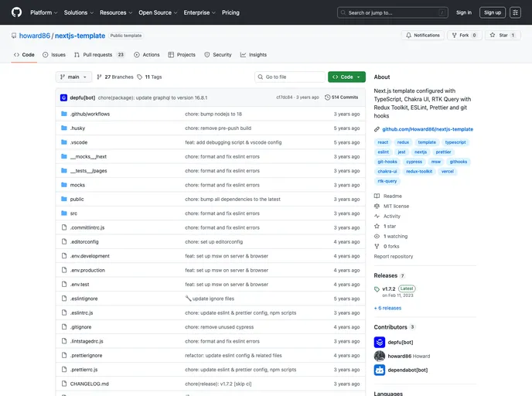This screenshot has width=532, height=396.
Task: Click the Go to file search field
Action: click(x=290, y=77)
